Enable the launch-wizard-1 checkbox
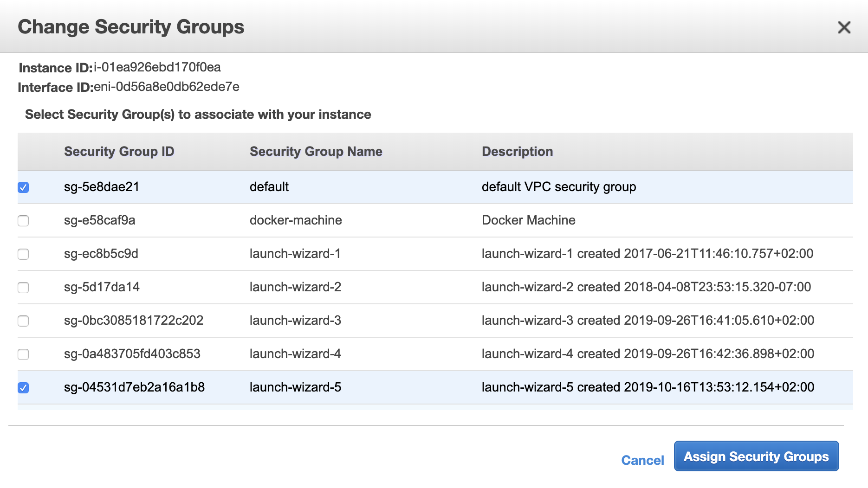This screenshot has height=488, width=868. pyautogui.click(x=23, y=254)
